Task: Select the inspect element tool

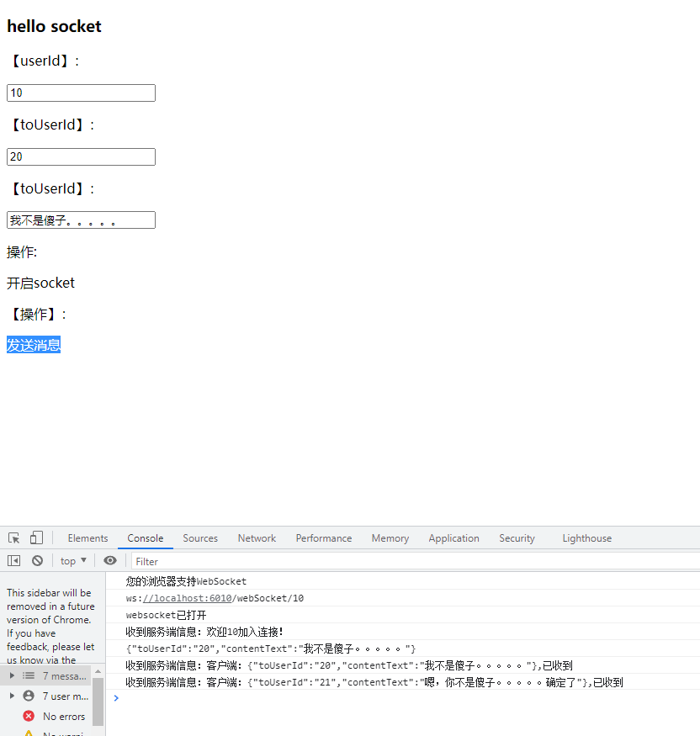Action: pos(12,537)
